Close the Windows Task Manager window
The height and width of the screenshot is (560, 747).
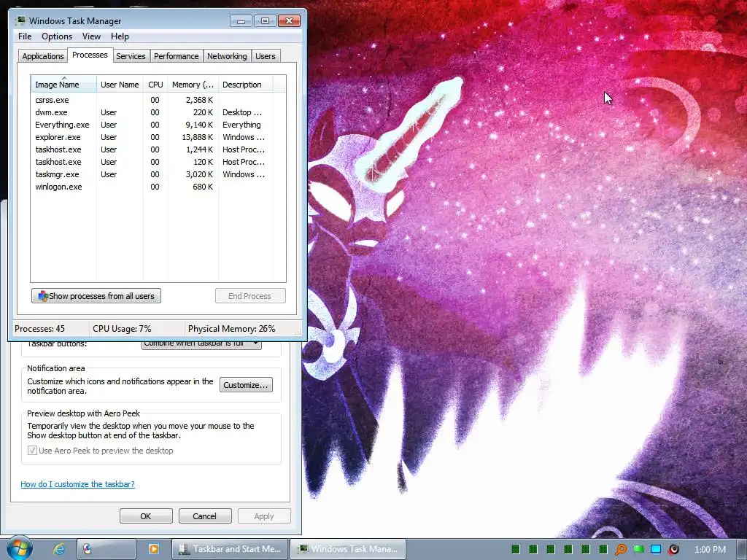[x=289, y=21]
